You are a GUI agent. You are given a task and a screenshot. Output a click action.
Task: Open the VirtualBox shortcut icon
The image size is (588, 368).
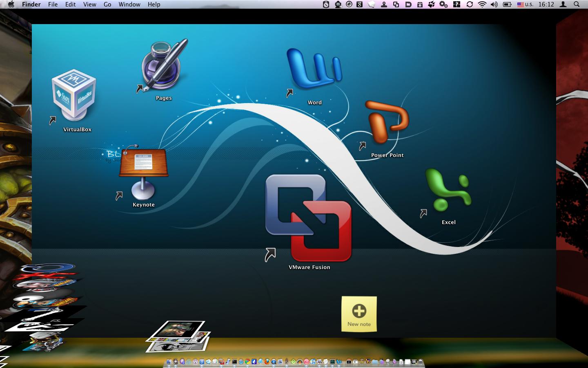coord(74,95)
